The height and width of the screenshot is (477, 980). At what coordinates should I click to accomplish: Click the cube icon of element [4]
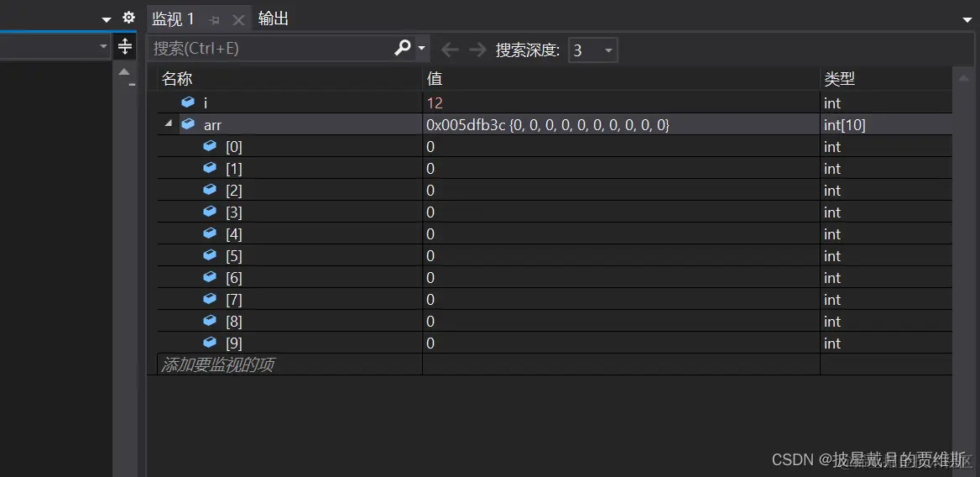pyautogui.click(x=210, y=233)
